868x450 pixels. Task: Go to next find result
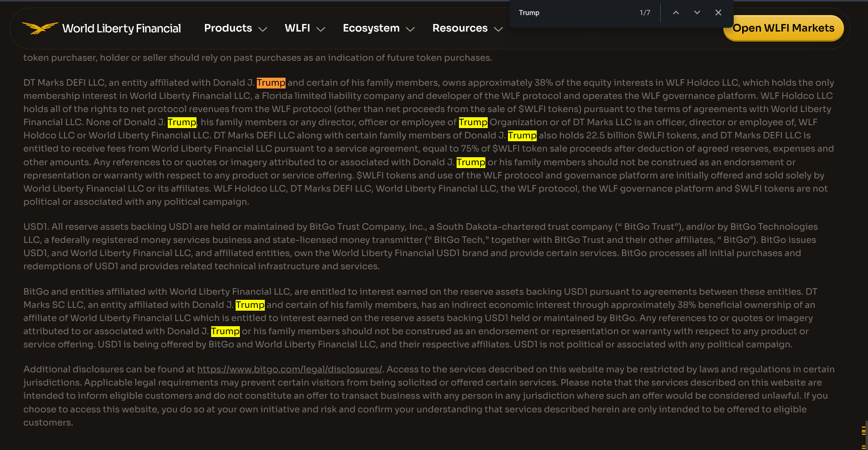click(x=697, y=13)
